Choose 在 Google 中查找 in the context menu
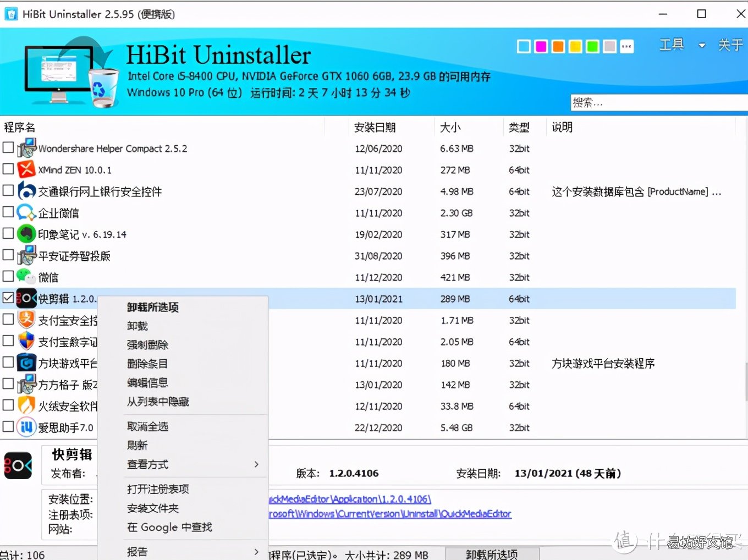Viewport: 748px width, 560px height. click(x=169, y=527)
